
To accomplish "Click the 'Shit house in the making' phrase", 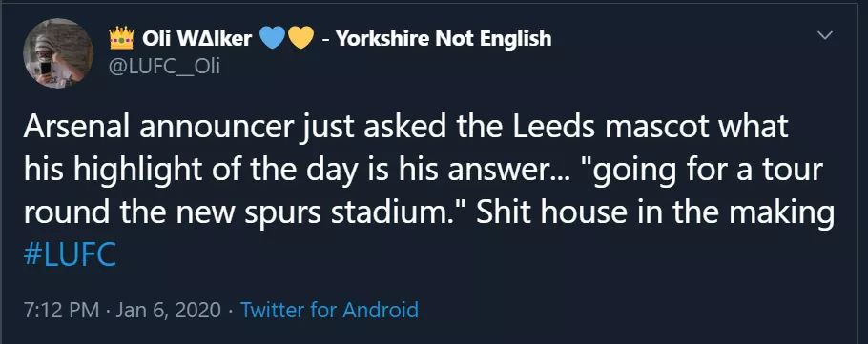I will click(x=655, y=214).
